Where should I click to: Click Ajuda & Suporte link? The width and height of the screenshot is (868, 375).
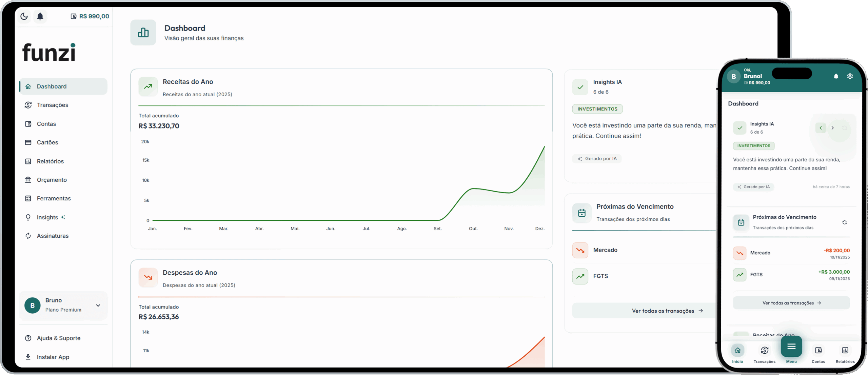click(x=58, y=338)
